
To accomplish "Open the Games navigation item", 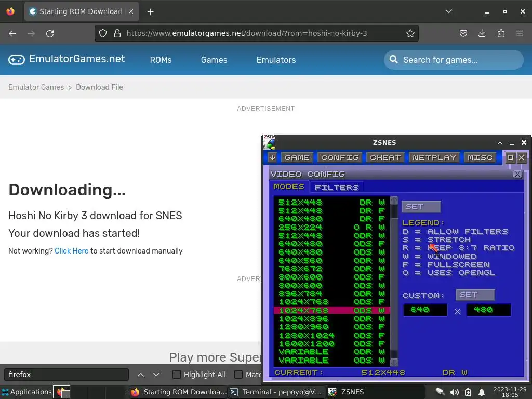I will coord(214,60).
